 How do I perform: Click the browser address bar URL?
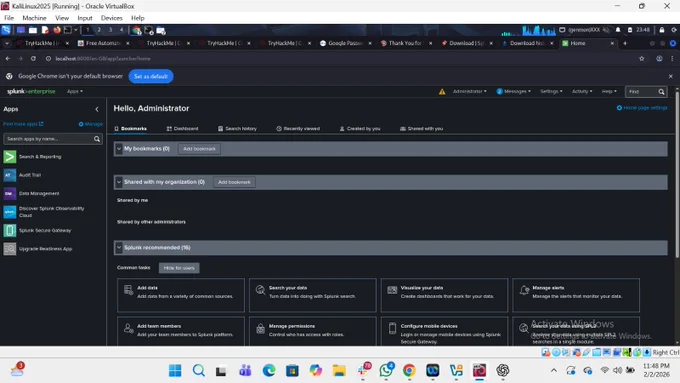coord(103,59)
